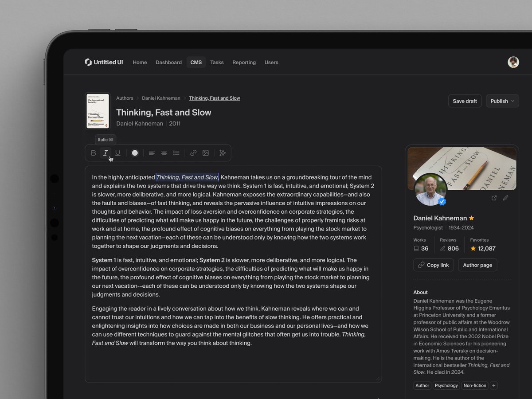
Task: Open author profile in external window icon
Action: pos(494,198)
